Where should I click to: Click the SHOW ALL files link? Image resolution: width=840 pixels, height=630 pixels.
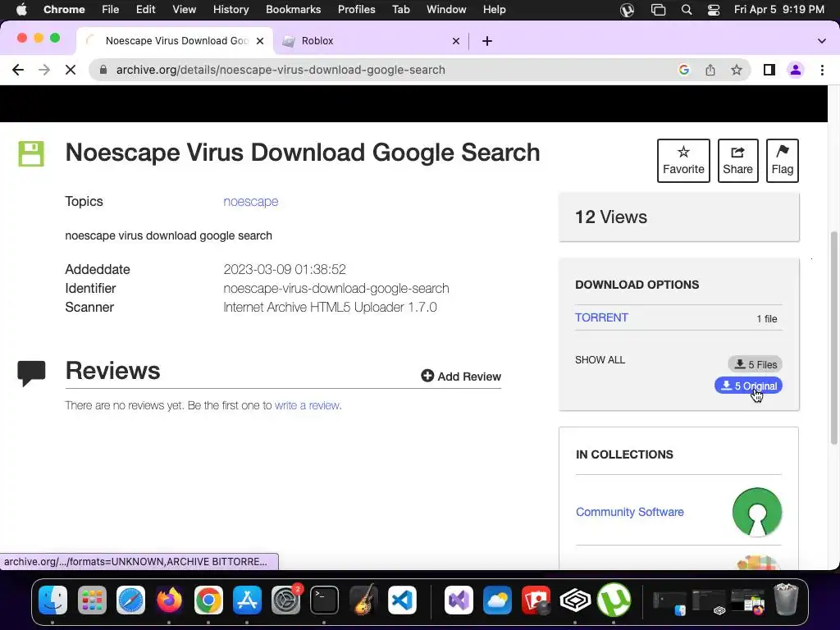(600, 360)
